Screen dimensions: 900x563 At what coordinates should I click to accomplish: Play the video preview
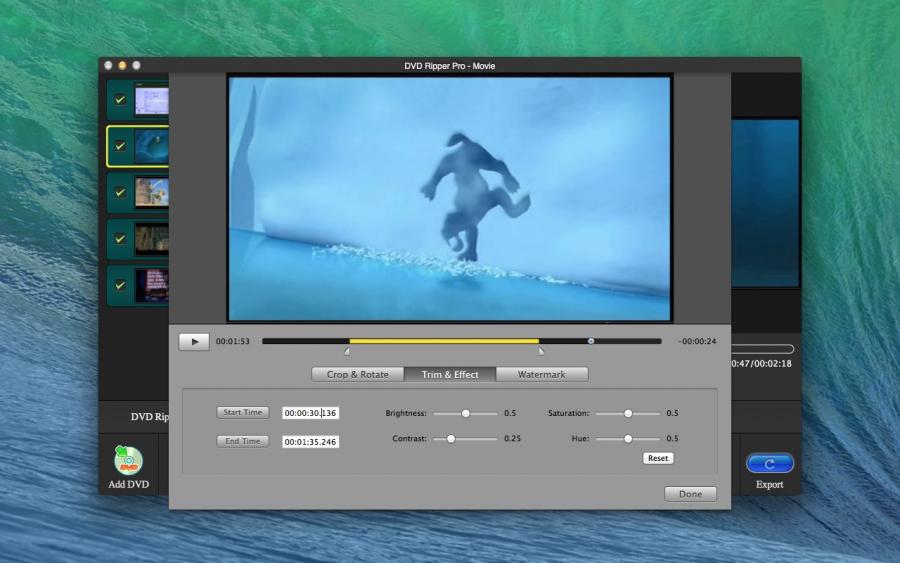194,341
